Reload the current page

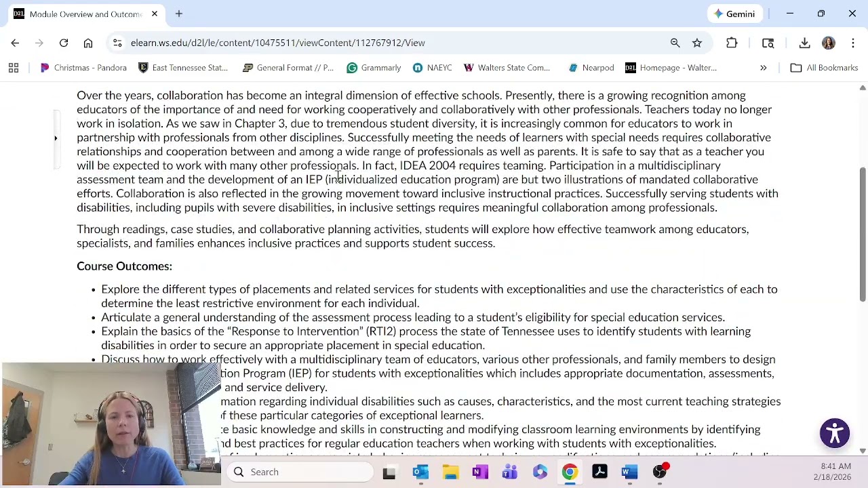[x=64, y=43]
